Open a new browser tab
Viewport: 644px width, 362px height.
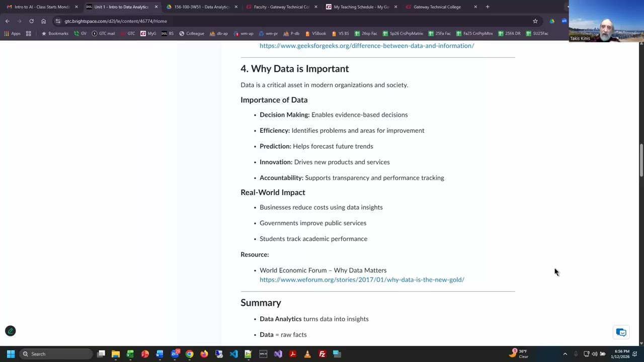pyautogui.click(x=488, y=7)
